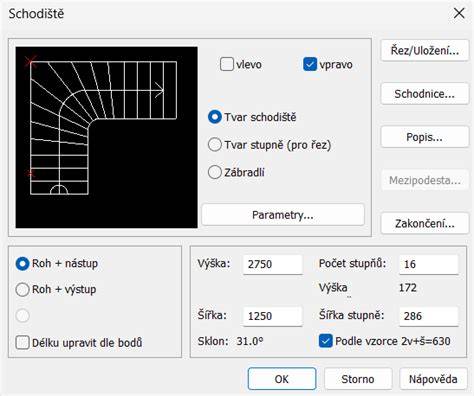Uncheck the vpravo checkbox
This screenshot has height=396, width=474.
point(310,64)
